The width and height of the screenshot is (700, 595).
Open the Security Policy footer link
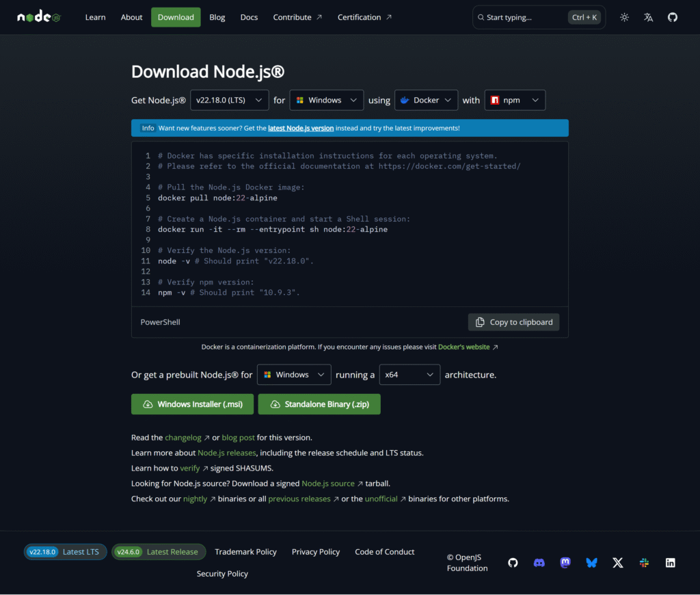click(222, 574)
